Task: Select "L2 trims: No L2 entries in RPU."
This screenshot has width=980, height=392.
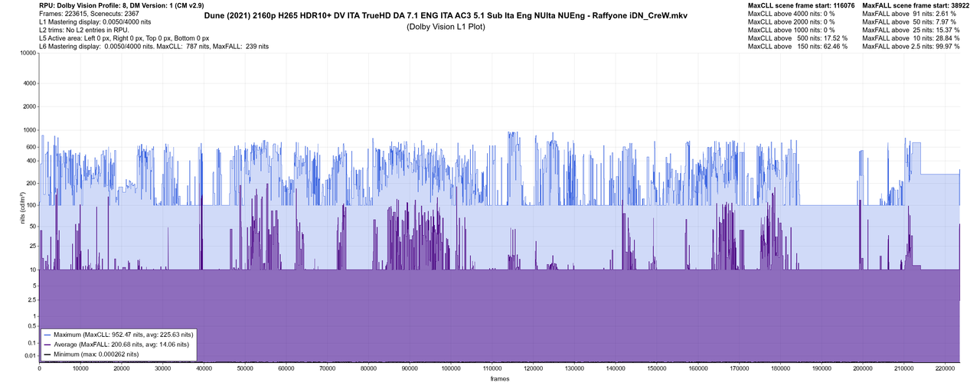Action: (x=83, y=30)
